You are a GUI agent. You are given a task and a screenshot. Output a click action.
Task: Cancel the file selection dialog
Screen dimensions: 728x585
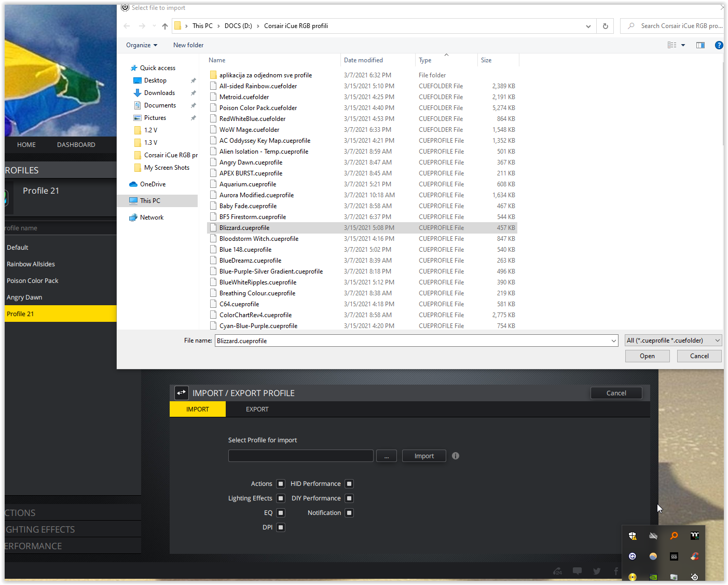[699, 356]
